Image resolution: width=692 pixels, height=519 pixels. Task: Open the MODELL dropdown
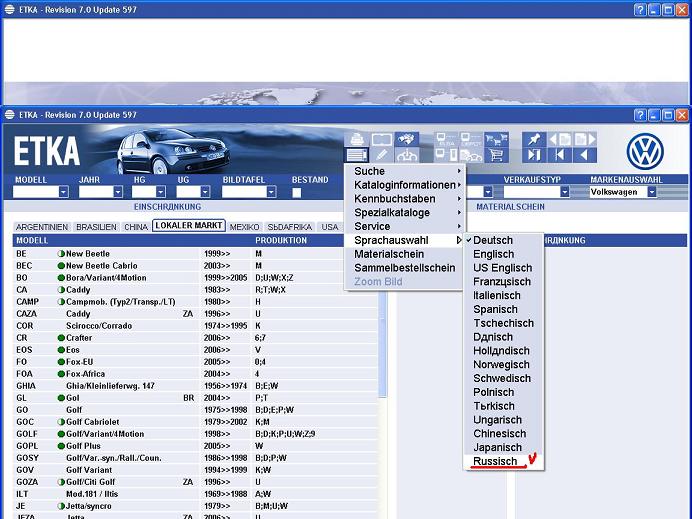[x=64, y=192]
